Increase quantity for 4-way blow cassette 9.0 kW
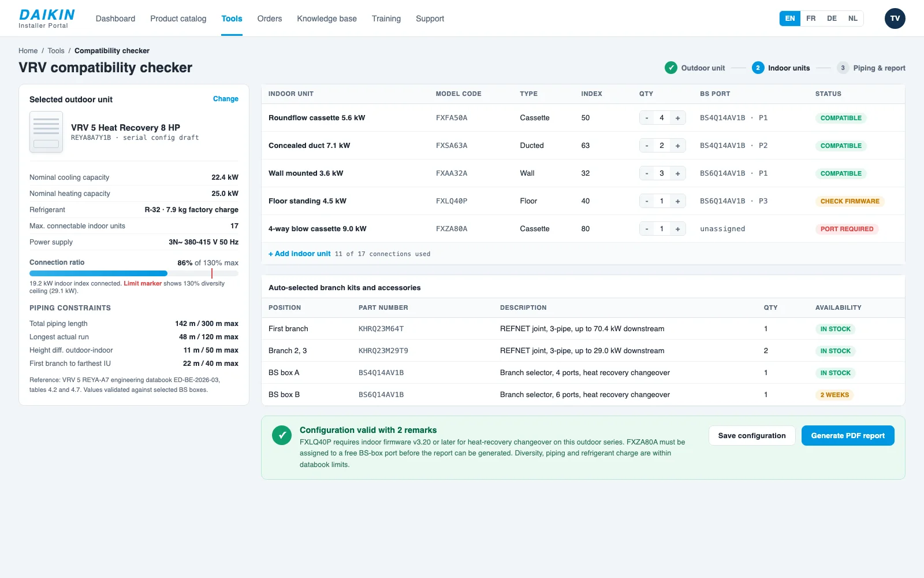This screenshot has height=578, width=924. [x=677, y=229]
